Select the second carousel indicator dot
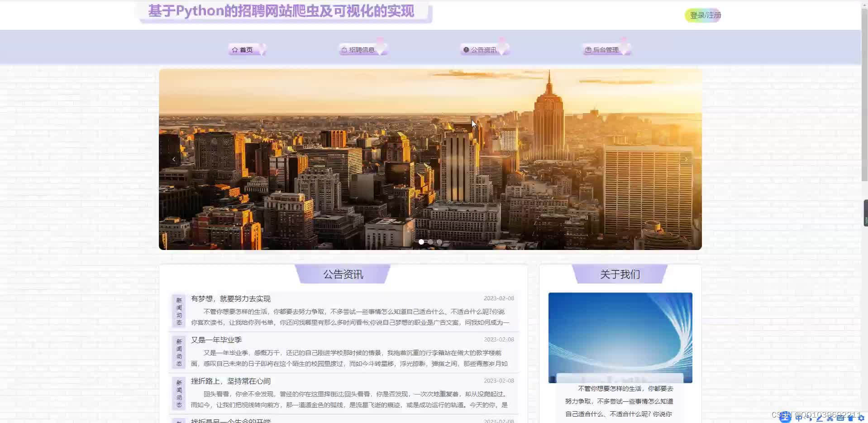Screen dimensions: 868x423 tap(430, 241)
